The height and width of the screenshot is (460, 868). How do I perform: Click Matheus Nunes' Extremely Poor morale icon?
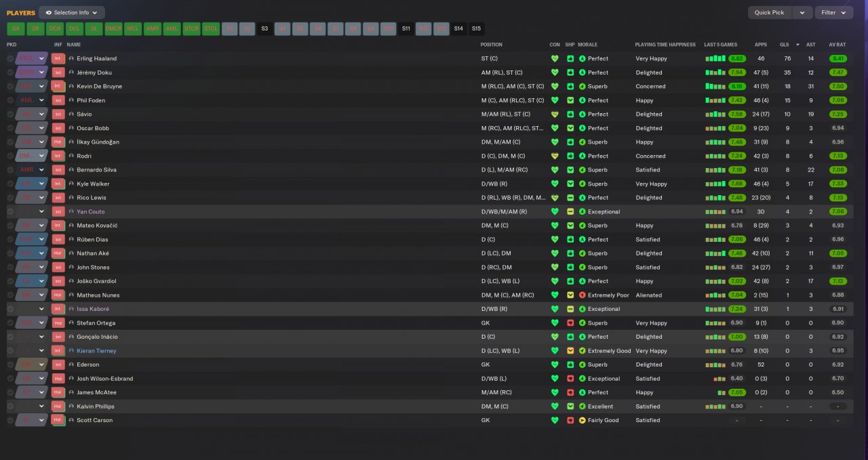[582, 295]
